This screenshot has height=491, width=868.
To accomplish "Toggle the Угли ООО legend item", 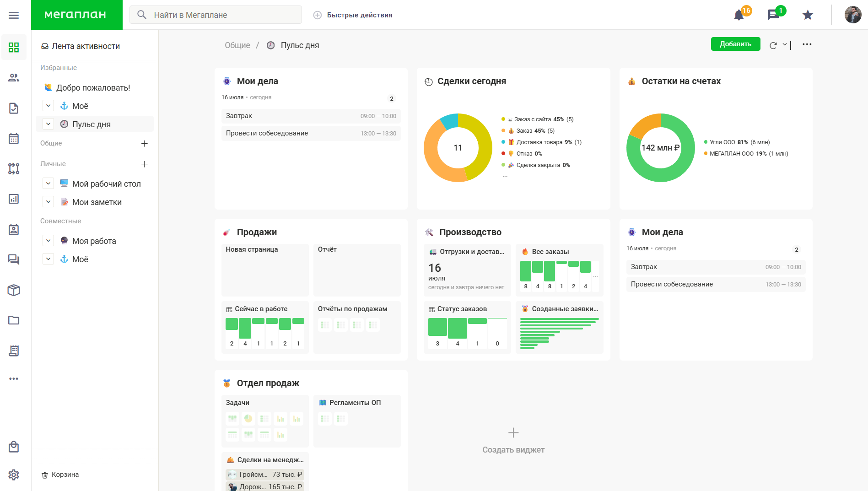I will pos(737,142).
